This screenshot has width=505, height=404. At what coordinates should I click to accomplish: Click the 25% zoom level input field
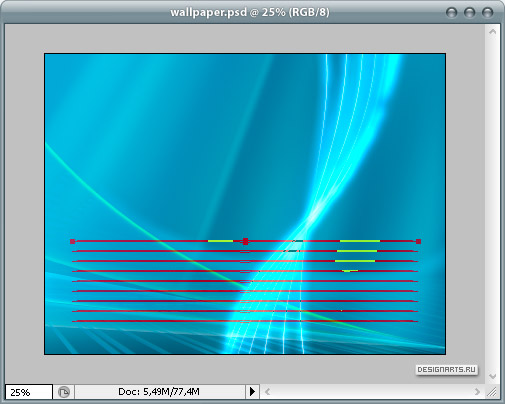click(x=29, y=392)
